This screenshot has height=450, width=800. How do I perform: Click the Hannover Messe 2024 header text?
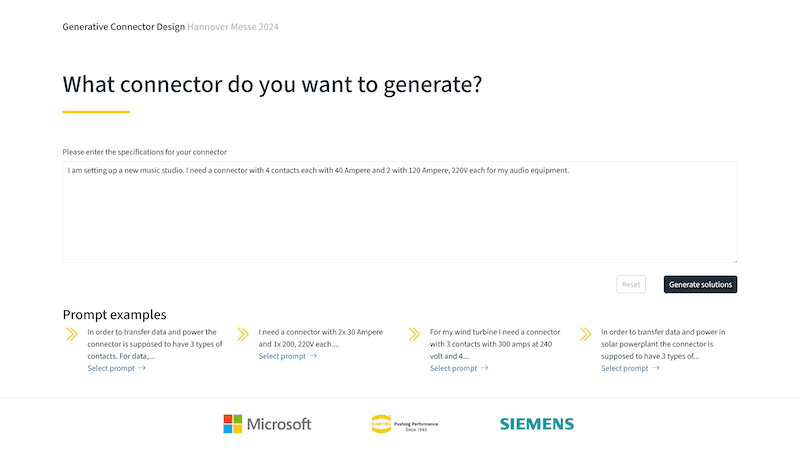[x=233, y=27]
